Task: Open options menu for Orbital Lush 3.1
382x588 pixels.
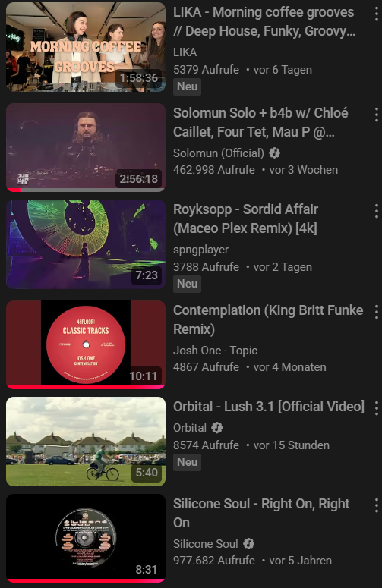Action: point(377,408)
